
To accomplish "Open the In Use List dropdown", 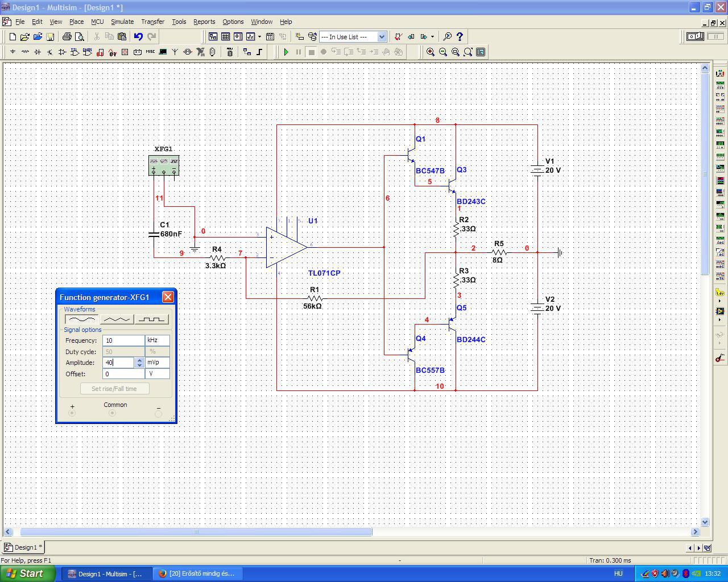I will pos(382,36).
